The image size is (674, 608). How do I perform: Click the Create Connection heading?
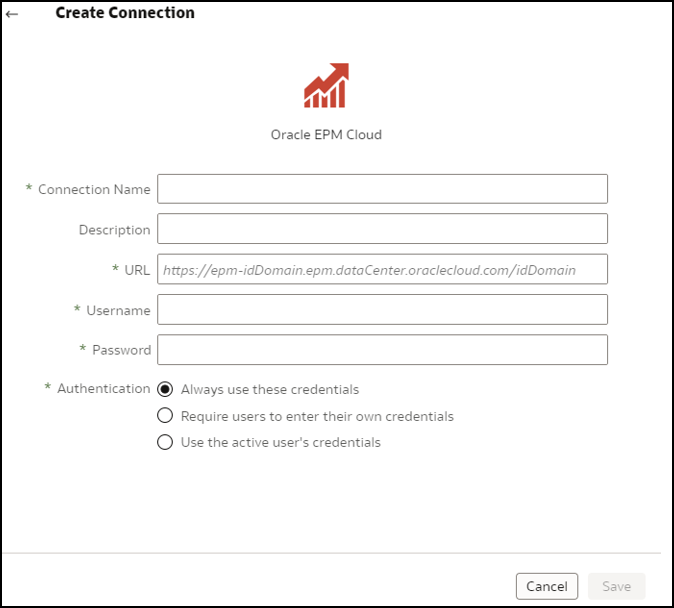pyautogui.click(x=125, y=13)
